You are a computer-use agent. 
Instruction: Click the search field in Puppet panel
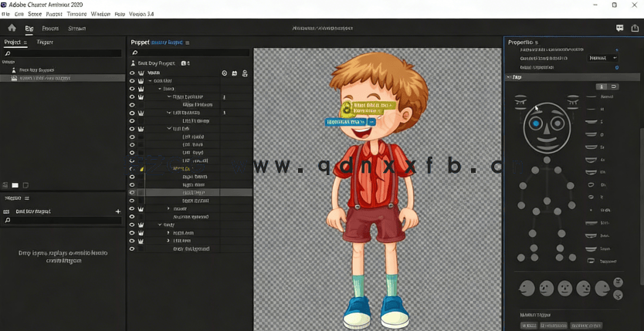(190, 52)
